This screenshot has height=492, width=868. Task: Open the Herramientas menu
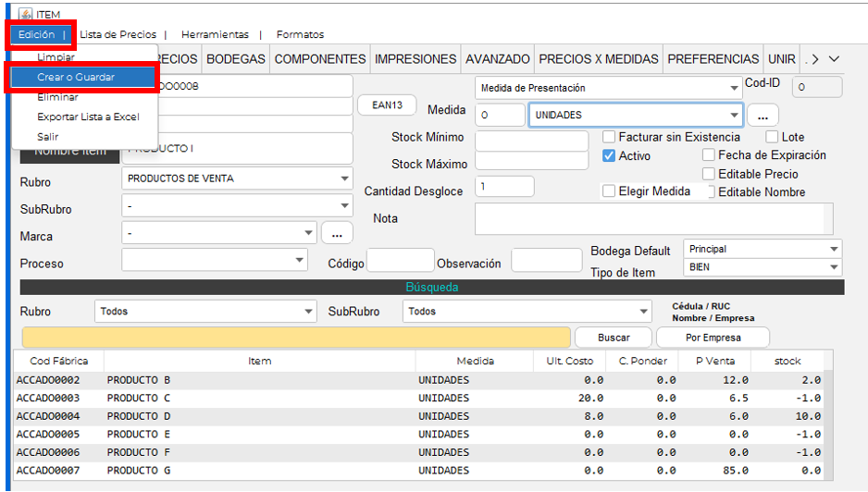click(215, 34)
